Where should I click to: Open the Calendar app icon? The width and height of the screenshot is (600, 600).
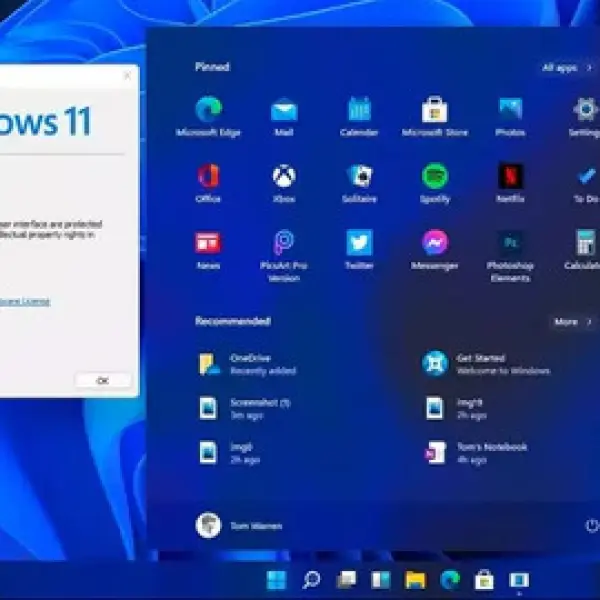pos(359,110)
